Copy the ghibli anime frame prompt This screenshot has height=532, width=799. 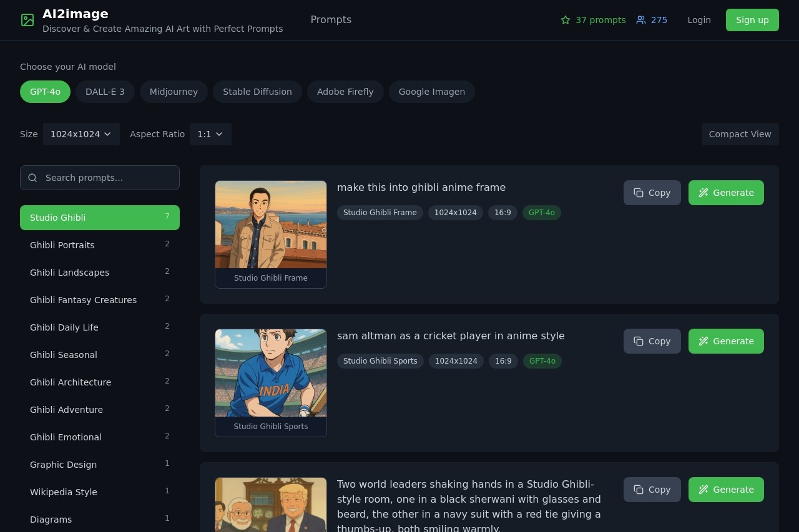(652, 193)
